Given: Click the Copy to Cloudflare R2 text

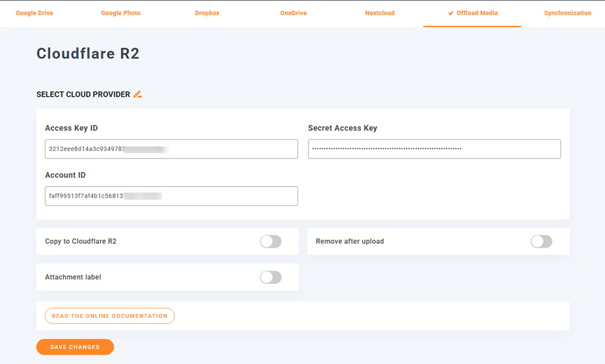Looking at the screenshot, I should click(x=81, y=241).
